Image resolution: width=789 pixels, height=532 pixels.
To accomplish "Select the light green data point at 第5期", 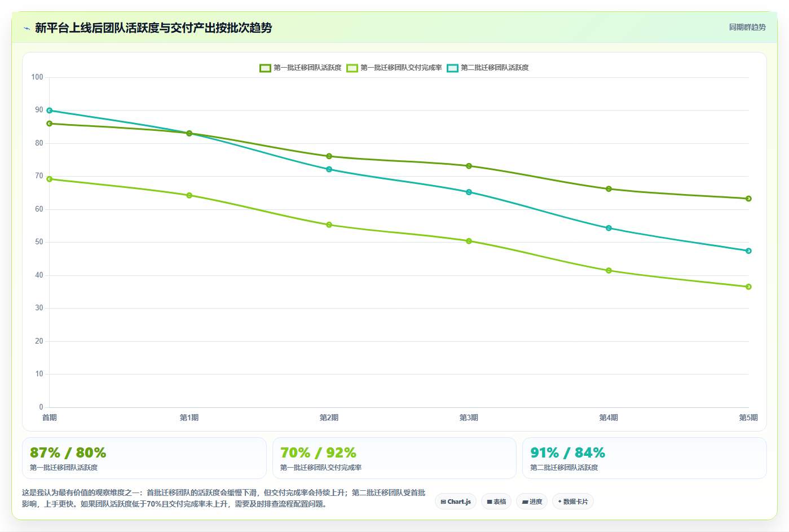I will point(749,287).
